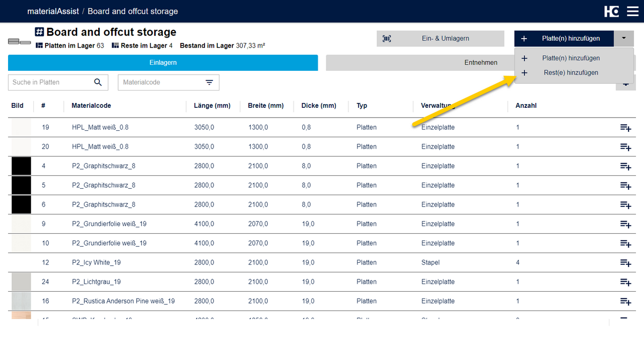Screen dimensions: 644x362
Task: Open the hamburger menu in top bar
Action: pos(626,11)
